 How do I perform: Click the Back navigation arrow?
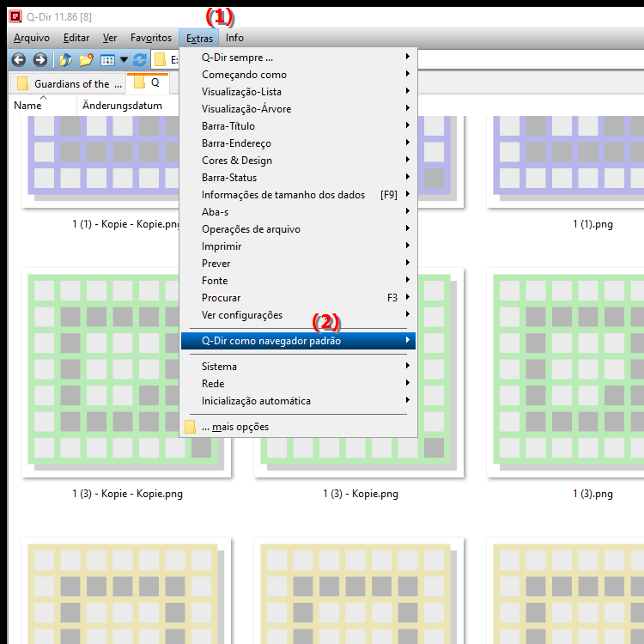19,60
